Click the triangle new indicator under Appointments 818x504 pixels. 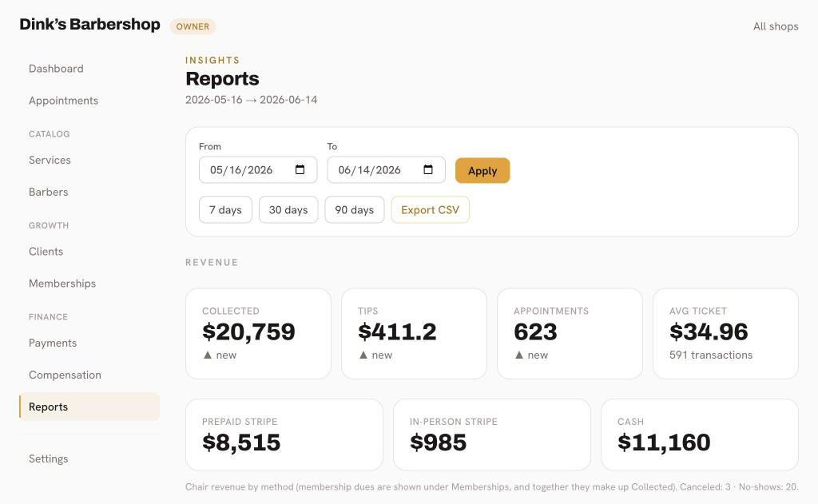point(531,355)
